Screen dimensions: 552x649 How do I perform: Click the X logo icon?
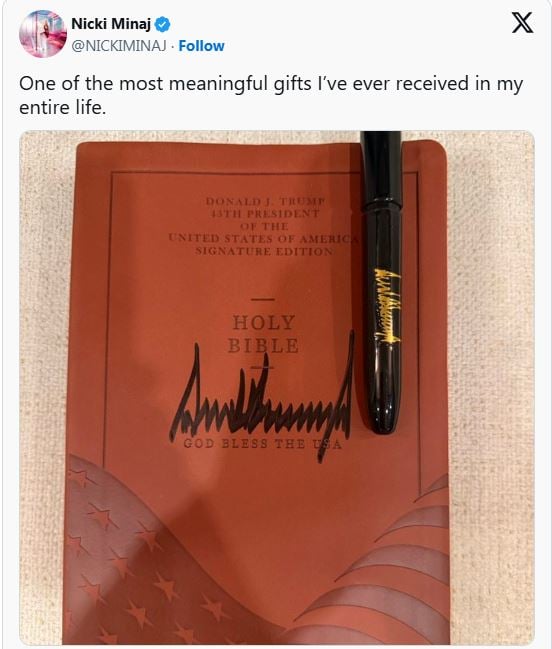(x=522, y=22)
